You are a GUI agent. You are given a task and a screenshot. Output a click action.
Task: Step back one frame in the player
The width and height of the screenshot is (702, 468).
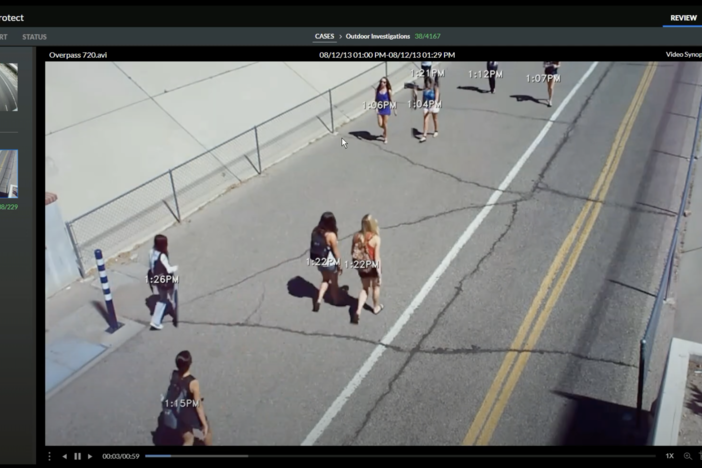[64, 456]
